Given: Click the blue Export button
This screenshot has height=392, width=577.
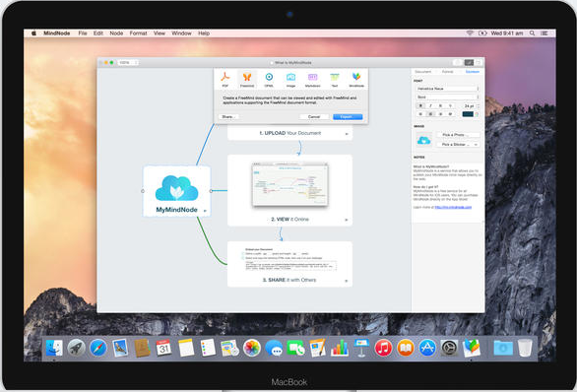Looking at the screenshot, I should pos(348,116).
